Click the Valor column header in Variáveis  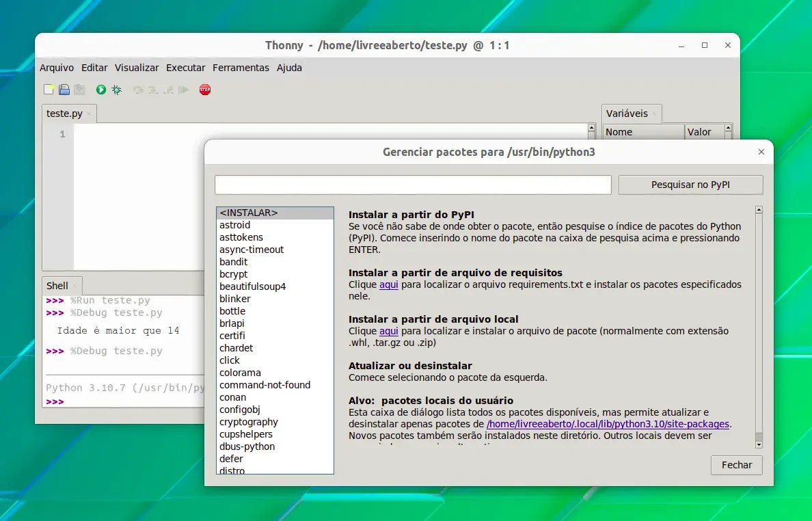704,132
